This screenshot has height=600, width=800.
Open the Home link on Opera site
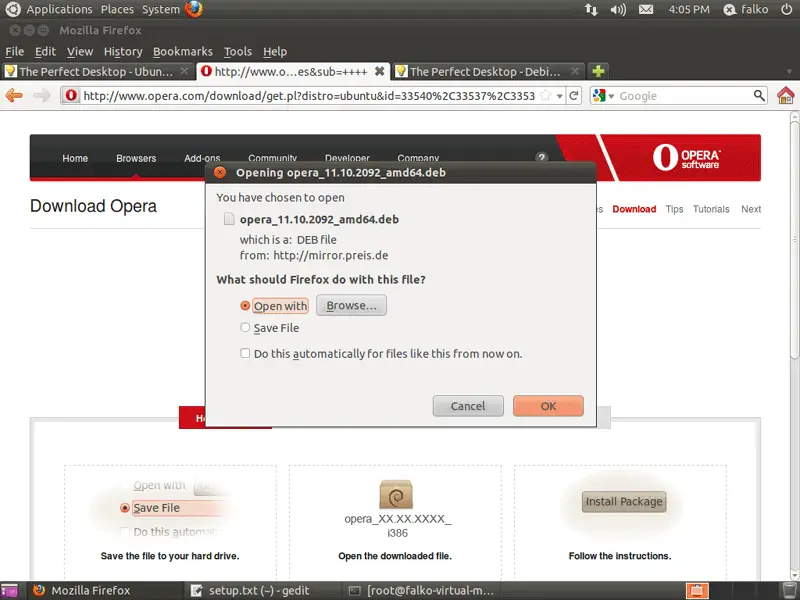75,158
